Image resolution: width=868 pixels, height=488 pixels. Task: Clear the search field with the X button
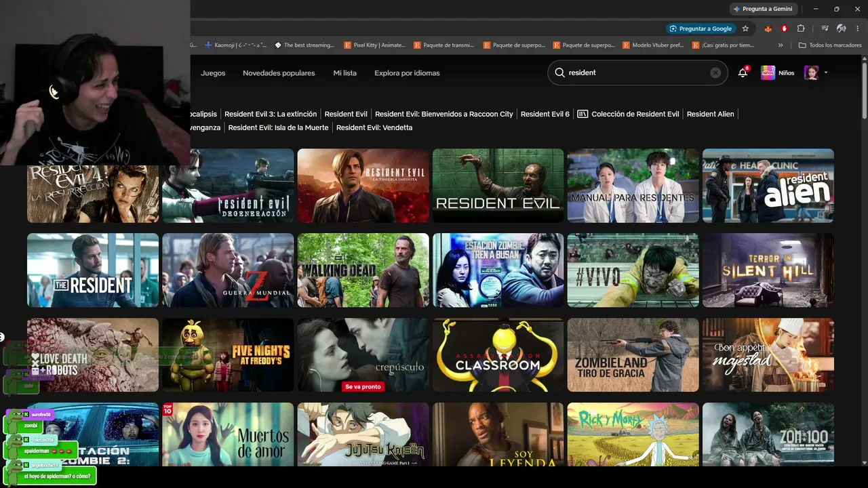click(715, 73)
